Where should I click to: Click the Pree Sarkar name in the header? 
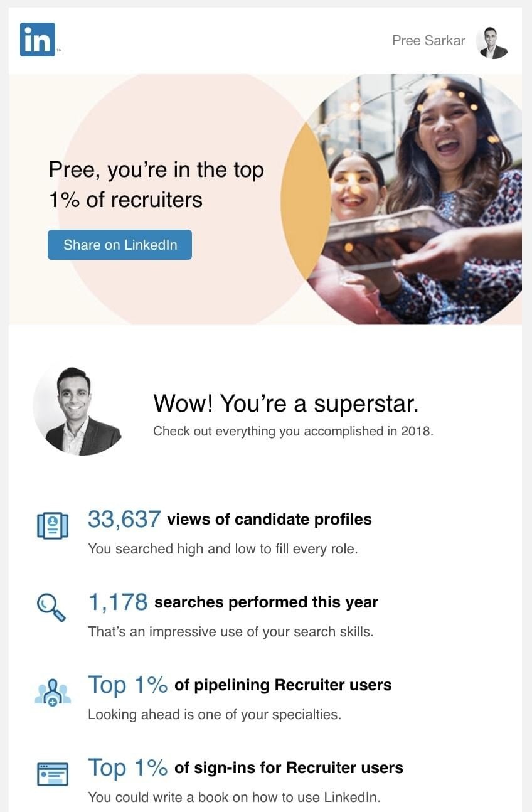[428, 41]
